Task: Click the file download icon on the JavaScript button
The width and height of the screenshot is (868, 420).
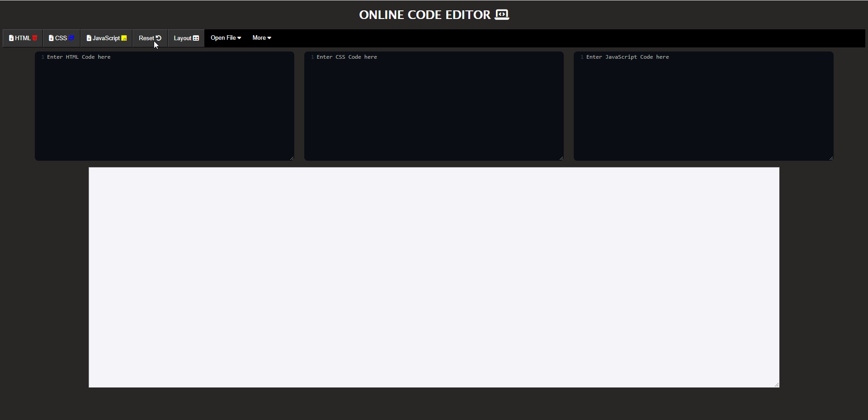Action: coord(89,38)
